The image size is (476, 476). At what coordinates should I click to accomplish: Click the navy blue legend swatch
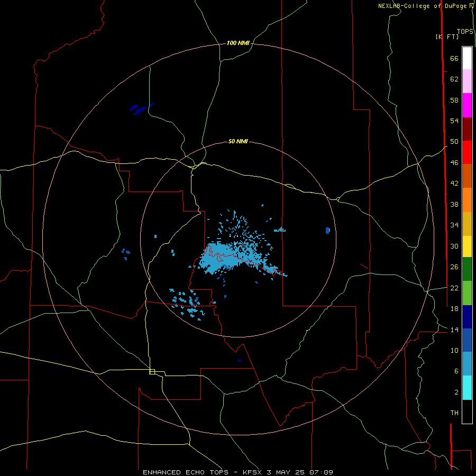(467, 317)
